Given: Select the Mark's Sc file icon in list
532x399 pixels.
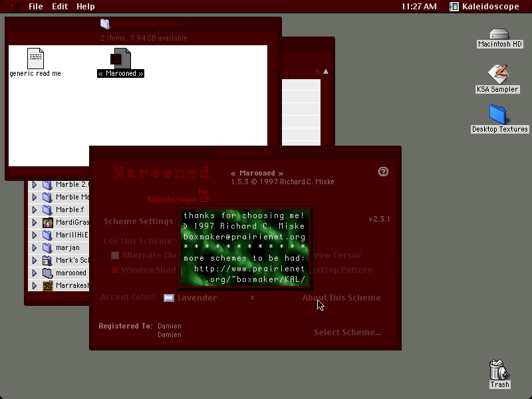Looking at the screenshot, I should [x=47, y=260].
